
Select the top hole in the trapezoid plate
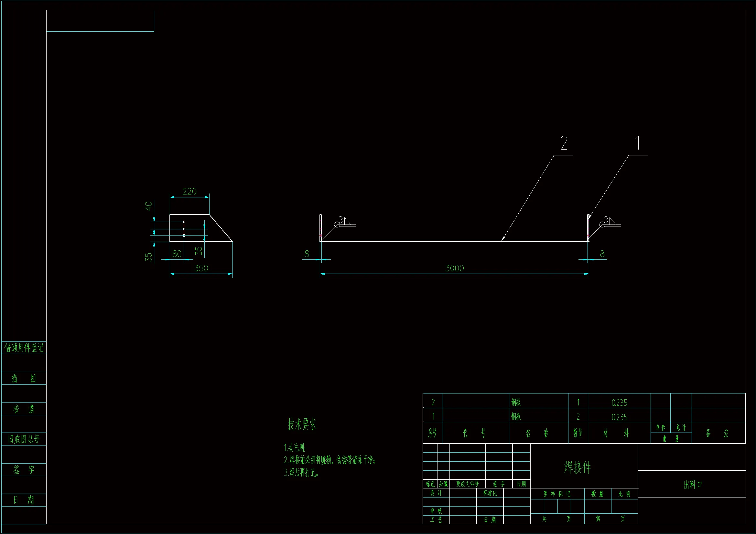[184, 222]
